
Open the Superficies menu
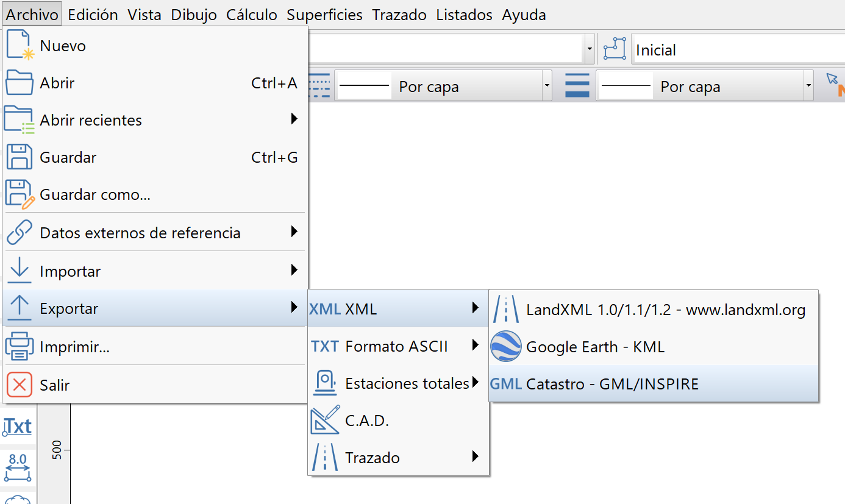point(324,14)
